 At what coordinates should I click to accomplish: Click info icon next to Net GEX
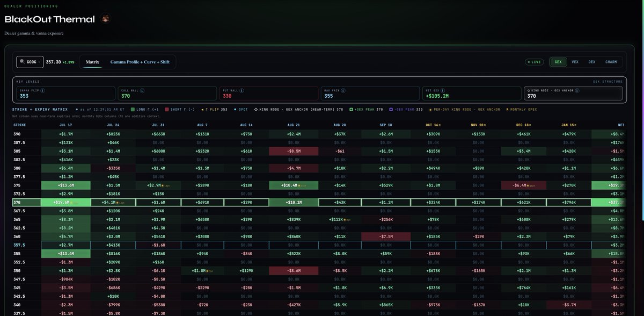(x=442, y=90)
